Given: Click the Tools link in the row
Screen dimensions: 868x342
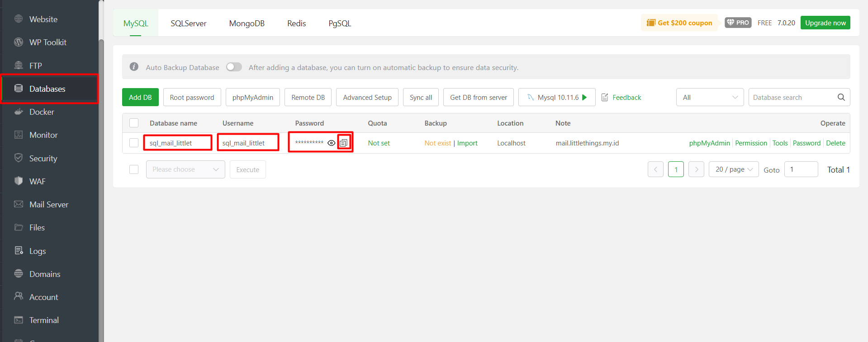Looking at the screenshot, I should (780, 143).
